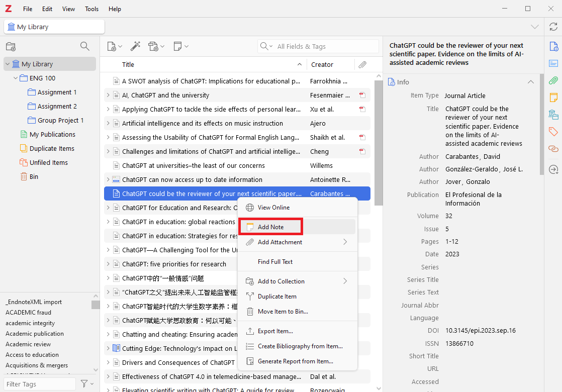Select Add Note from context menu
The height and width of the screenshot is (392, 562).
coord(270,227)
